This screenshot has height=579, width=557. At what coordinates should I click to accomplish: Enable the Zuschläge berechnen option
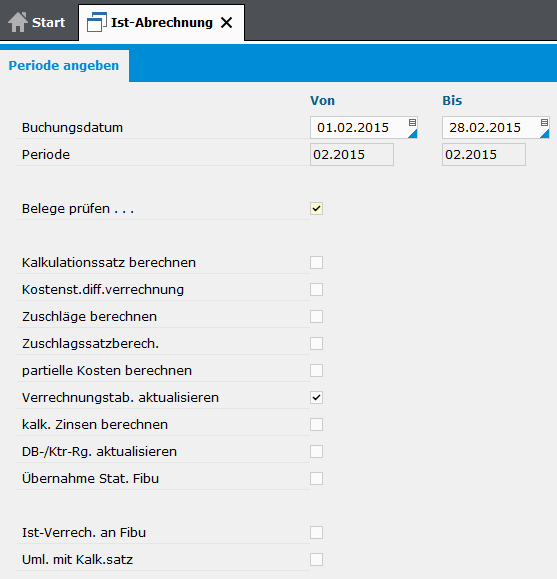point(317,316)
